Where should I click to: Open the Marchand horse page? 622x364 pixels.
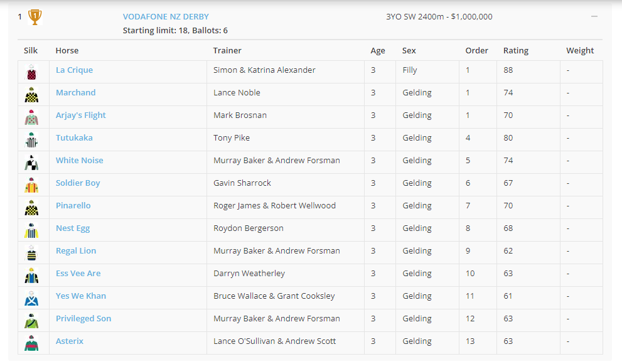pyautogui.click(x=76, y=92)
